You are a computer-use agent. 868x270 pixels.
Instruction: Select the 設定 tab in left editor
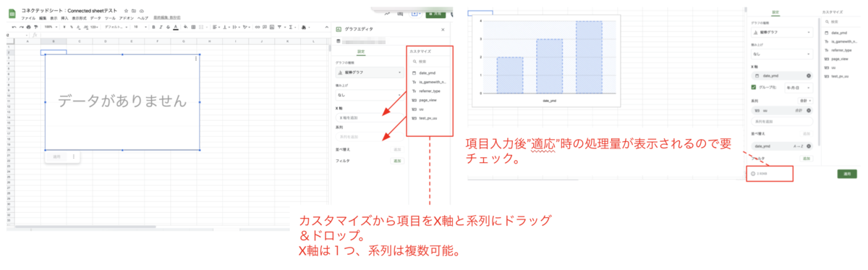(x=362, y=52)
